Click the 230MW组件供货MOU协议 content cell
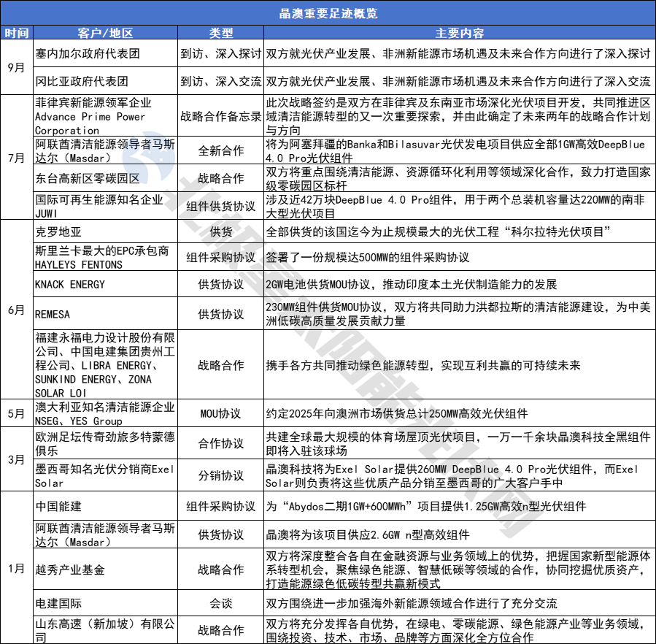656x644 pixels. click(x=460, y=313)
